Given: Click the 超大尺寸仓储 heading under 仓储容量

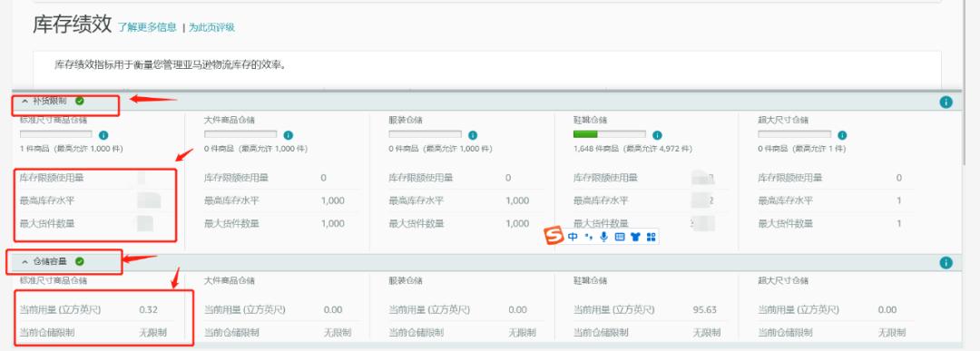Looking at the screenshot, I should point(783,281).
